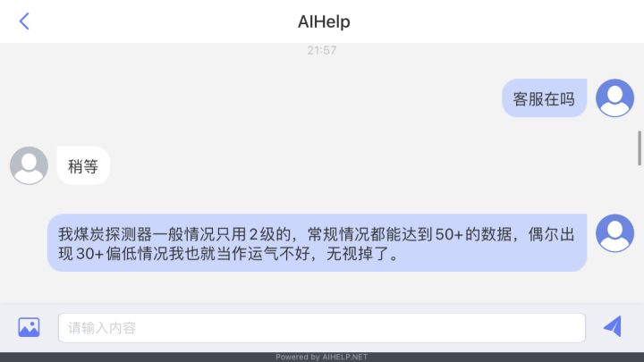
Task: Tap the user avatar beside 客服在吗
Action: (x=614, y=98)
